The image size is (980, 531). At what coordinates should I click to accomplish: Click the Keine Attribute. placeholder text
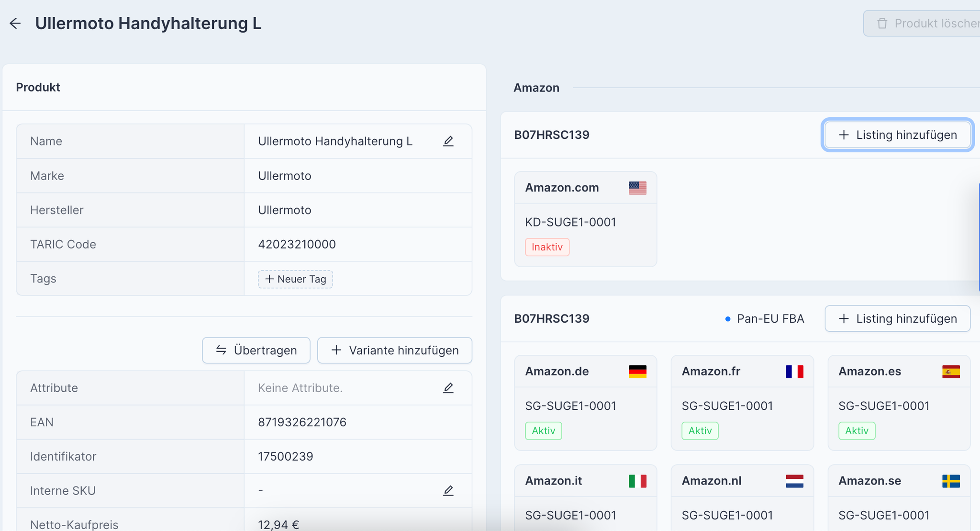pos(300,388)
